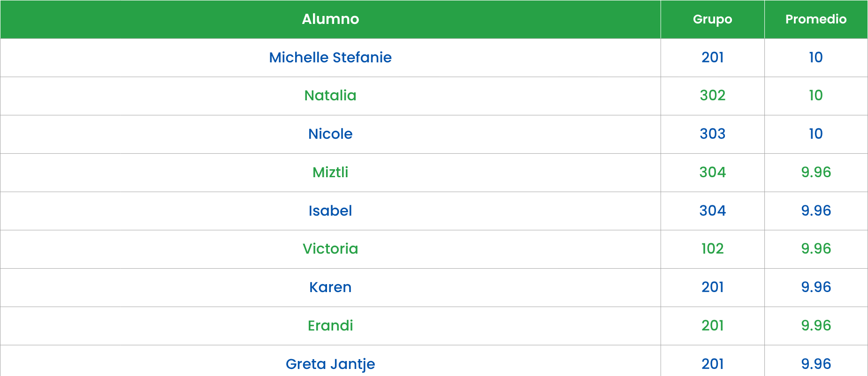Select the student Karen
This screenshot has width=868, height=376.
[x=330, y=287]
